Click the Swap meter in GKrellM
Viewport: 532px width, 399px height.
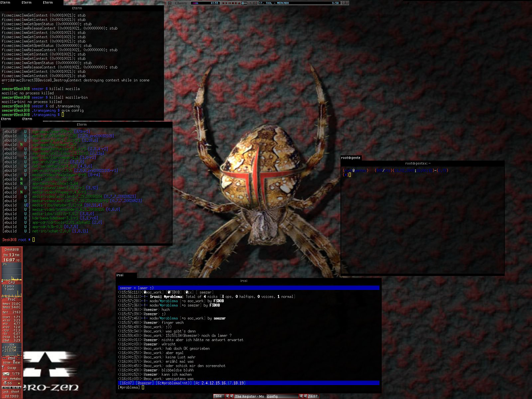pos(12,368)
